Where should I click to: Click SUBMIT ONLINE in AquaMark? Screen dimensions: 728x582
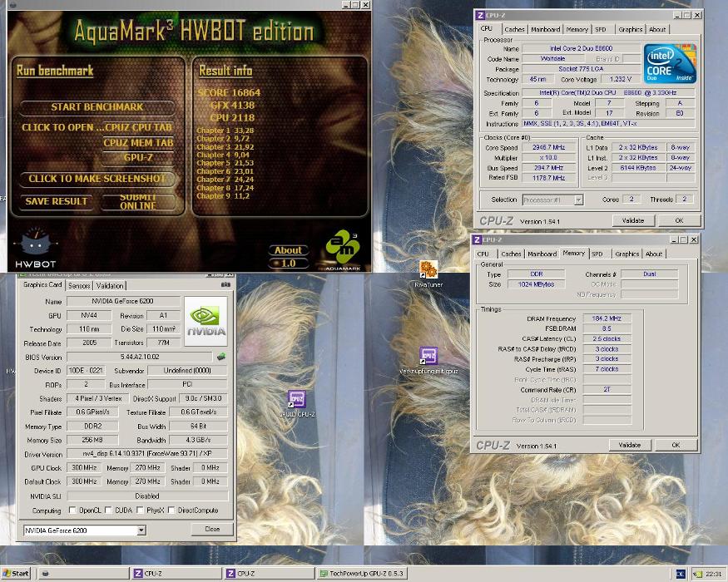click(138, 201)
